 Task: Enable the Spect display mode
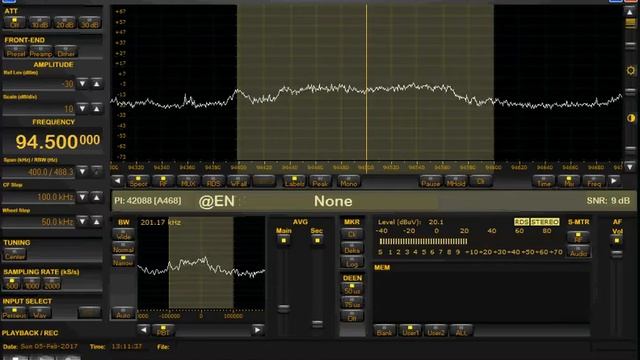tap(138, 182)
